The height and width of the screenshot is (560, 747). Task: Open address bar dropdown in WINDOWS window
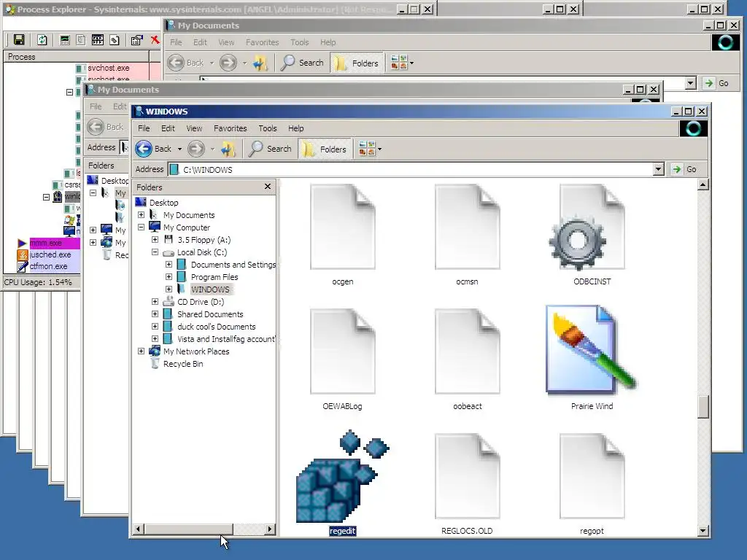click(659, 169)
